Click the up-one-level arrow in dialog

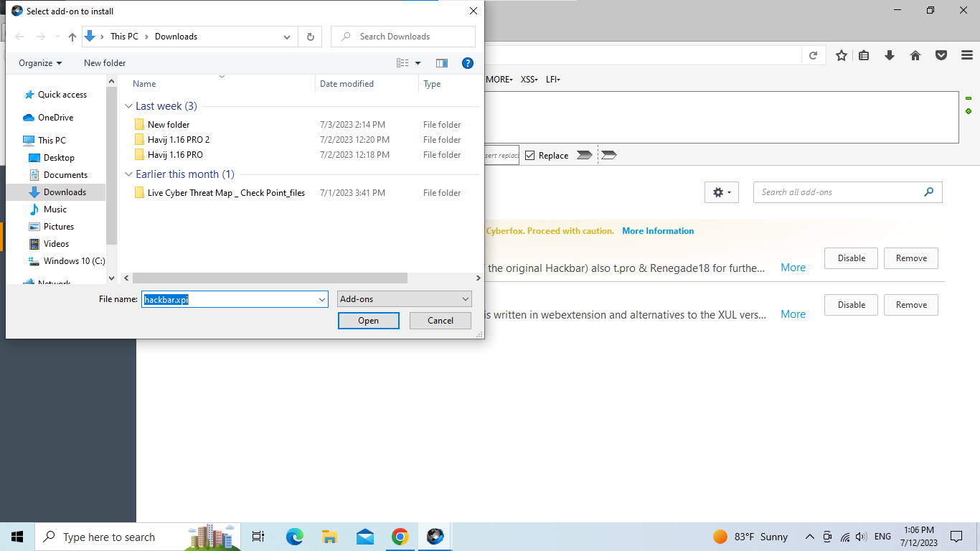[x=72, y=37]
